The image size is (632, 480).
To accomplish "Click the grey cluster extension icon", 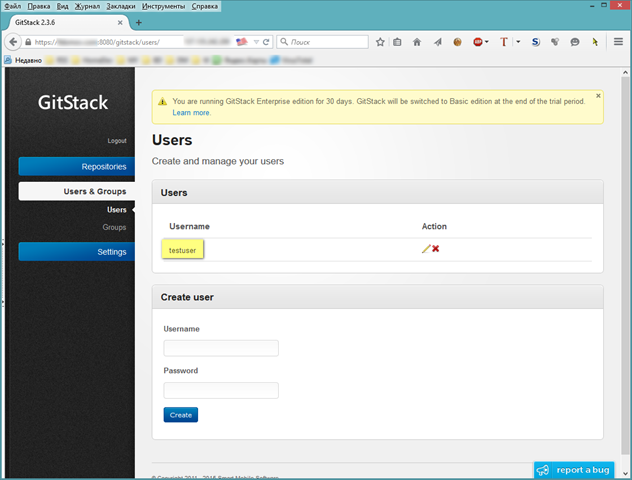I will coord(555,42).
